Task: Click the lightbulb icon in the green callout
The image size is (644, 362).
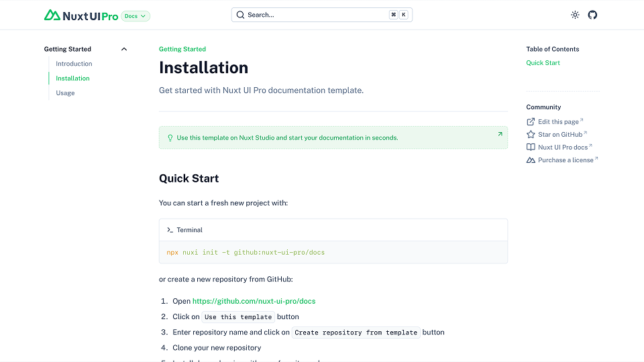Action: coord(170,138)
